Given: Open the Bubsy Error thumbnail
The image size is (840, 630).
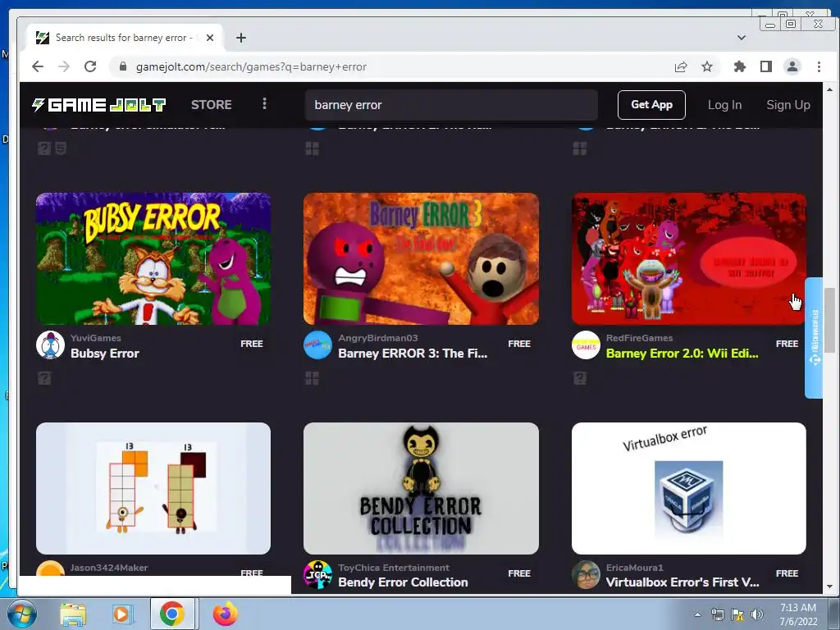Looking at the screenshot, I should pyautogui.click(x=153, y=258).
